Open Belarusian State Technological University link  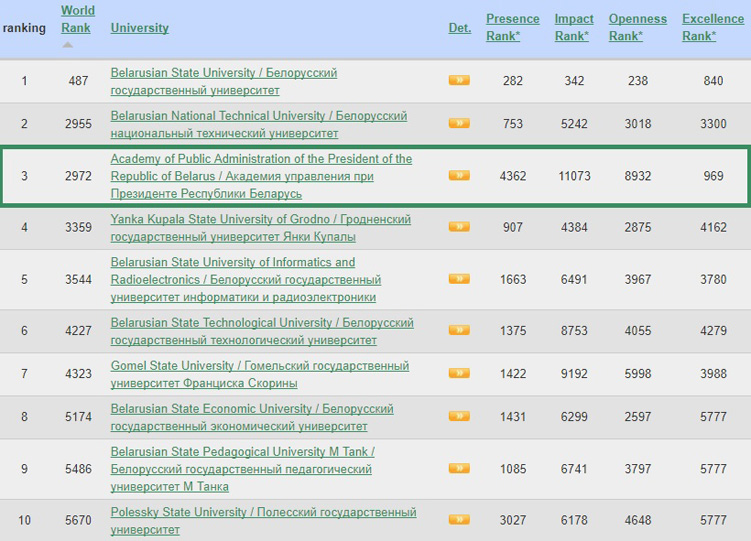(262, 331)
